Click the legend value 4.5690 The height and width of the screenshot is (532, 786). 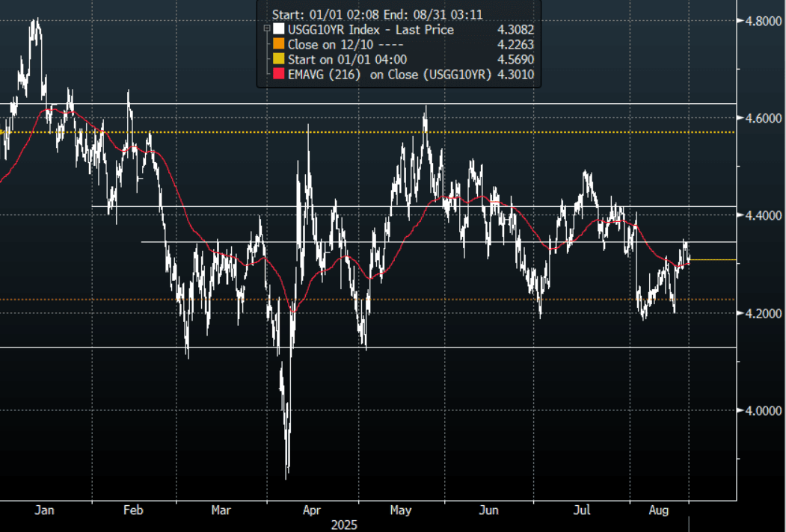click(x=515, y=60)
